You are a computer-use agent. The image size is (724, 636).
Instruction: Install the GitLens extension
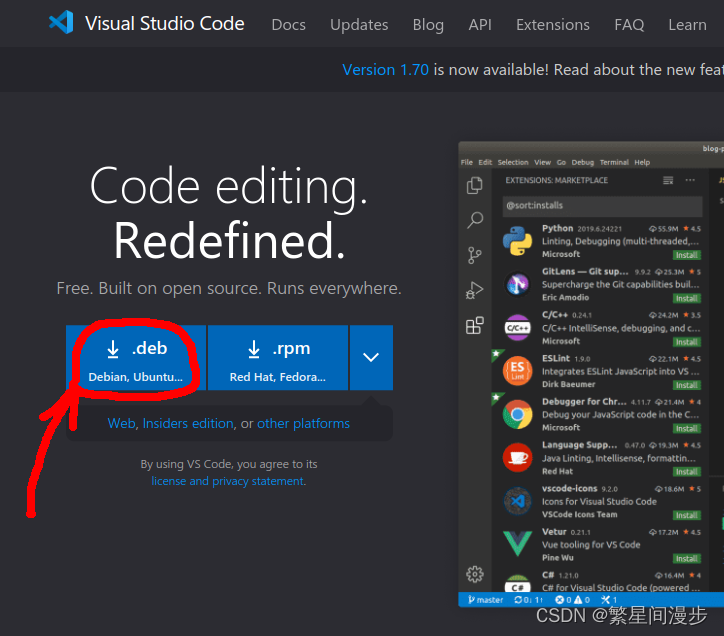coord(687,298)
